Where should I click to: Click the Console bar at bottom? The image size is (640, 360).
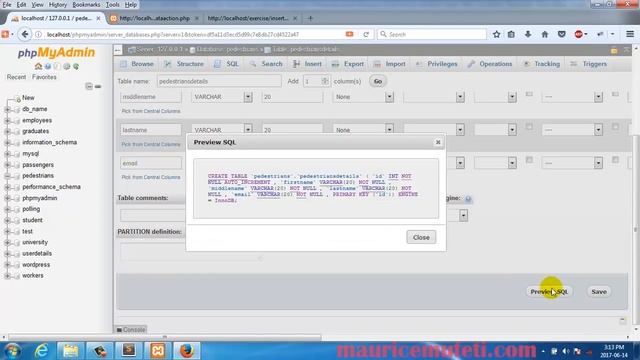click(x=131, y=329)
